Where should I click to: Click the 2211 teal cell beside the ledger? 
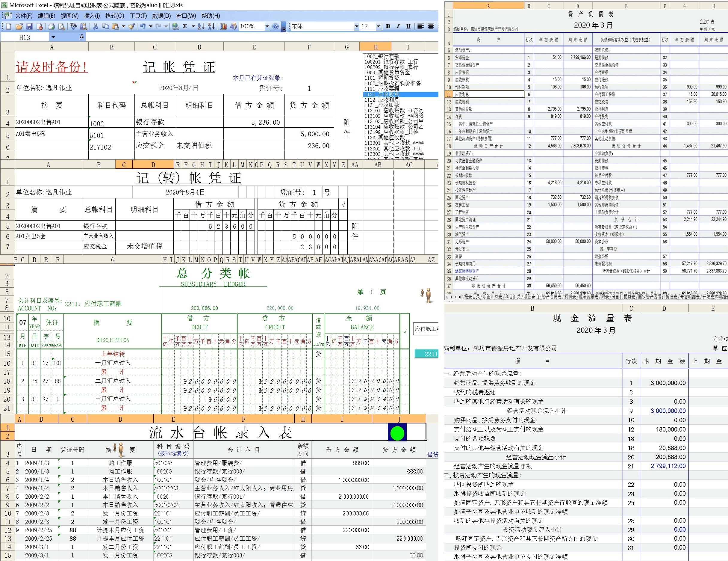(x=426, y=354)
